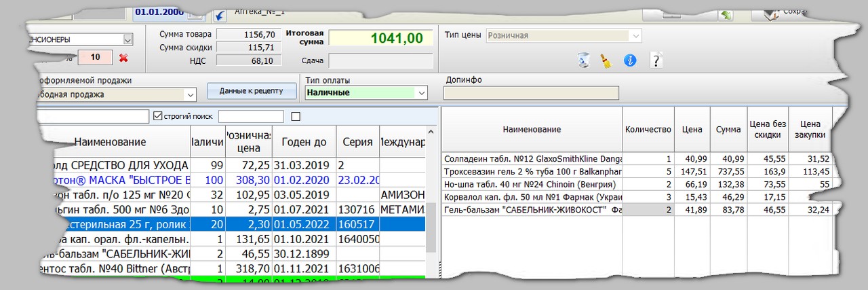Click the Допинфо text field
The image size is (868, 290).
531,94
